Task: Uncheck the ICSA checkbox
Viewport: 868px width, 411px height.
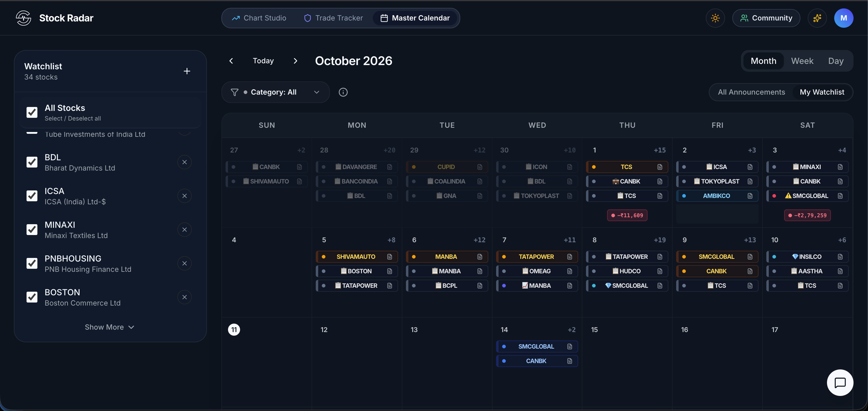Action: [32, 196]
